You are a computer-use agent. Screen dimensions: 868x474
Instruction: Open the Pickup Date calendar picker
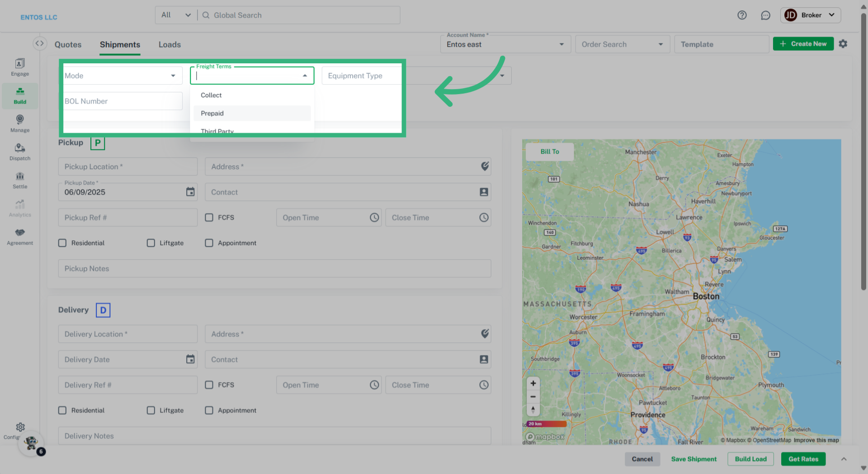190,192
